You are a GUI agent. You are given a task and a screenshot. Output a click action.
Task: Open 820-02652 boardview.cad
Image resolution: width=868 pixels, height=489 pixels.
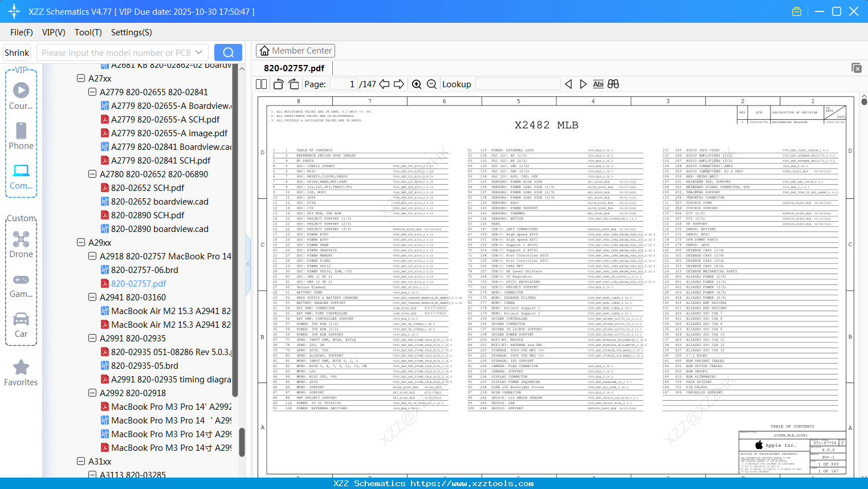154,201
